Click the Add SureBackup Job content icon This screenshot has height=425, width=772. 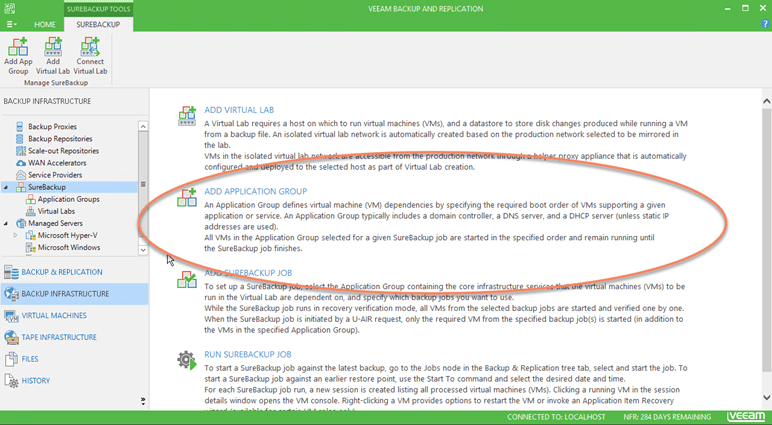[187, 279]
